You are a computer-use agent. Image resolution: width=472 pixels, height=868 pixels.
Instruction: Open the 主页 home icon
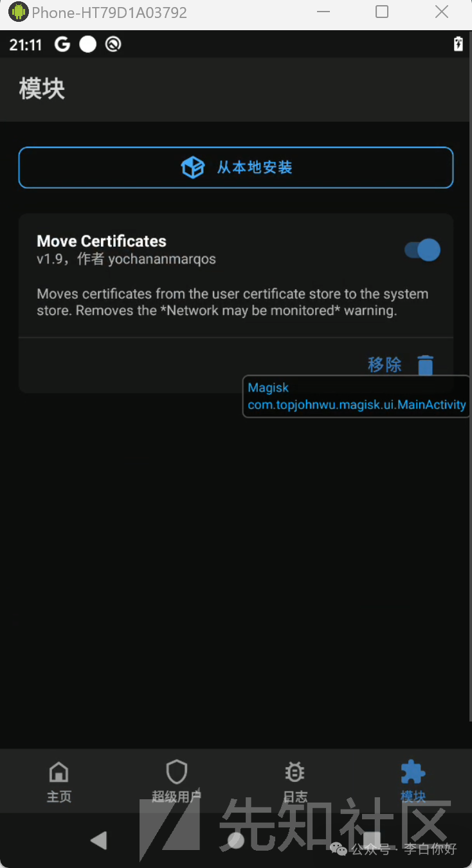pyautogui.click(x=59, y=772)
